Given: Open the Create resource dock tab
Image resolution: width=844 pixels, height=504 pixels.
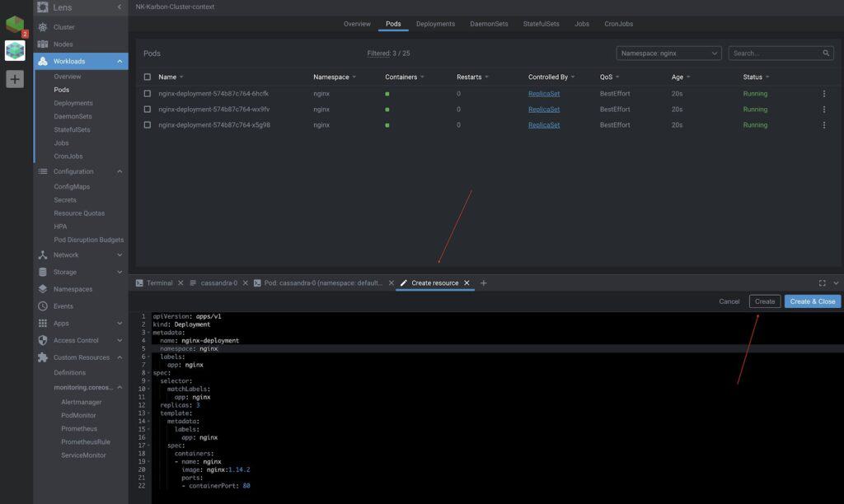Looking at the screenshot, I should click(x=429, y=282).
